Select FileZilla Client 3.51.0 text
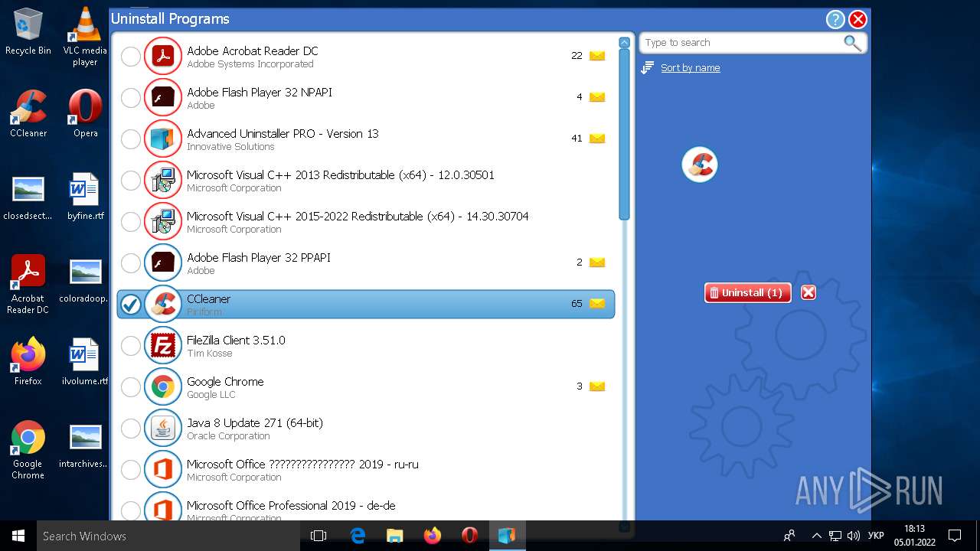Screen dimensions: 980x551 click(236, 340)
